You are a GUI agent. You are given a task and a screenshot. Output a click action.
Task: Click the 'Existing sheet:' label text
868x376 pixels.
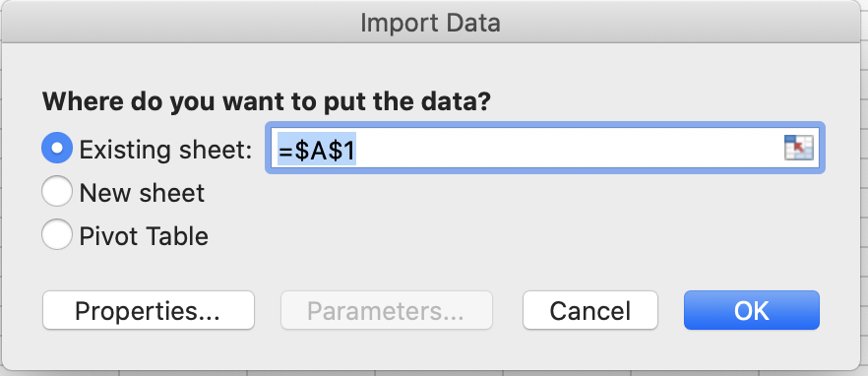[x=165, y=150]
